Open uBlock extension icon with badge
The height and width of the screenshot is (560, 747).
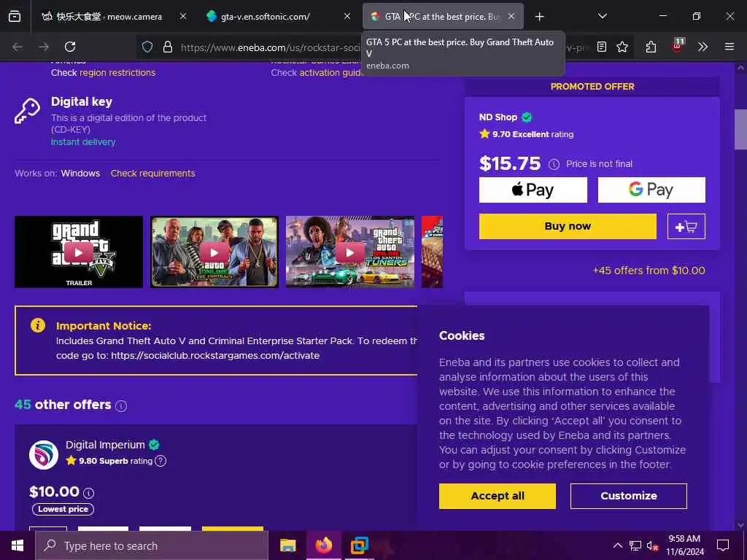point(677,46)
